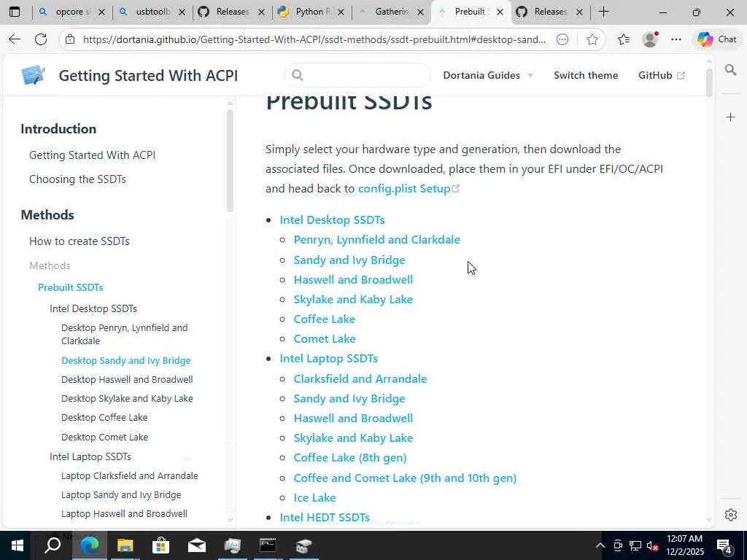Image resolution: width=747 pixels, height=560 pixels.
Task: Select Choosing the SSDTs sidebar item
Action: click(x=77, y=179)
